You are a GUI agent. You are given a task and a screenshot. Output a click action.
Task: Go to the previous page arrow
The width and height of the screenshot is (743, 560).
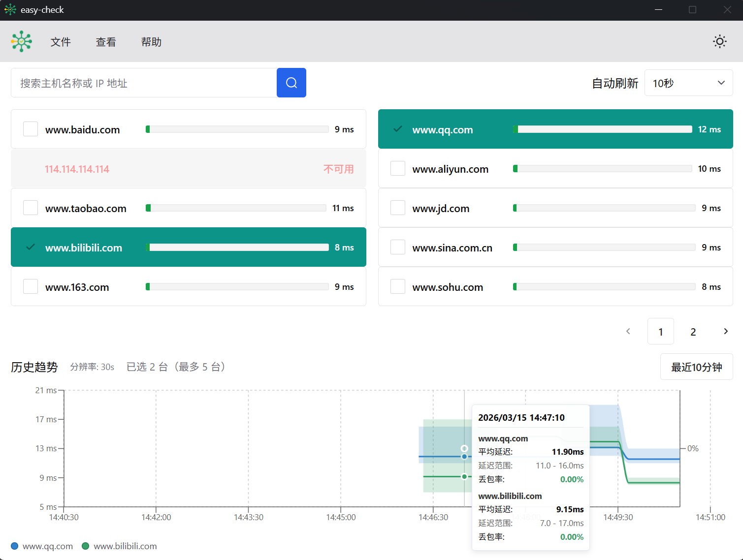click(628, 331)
